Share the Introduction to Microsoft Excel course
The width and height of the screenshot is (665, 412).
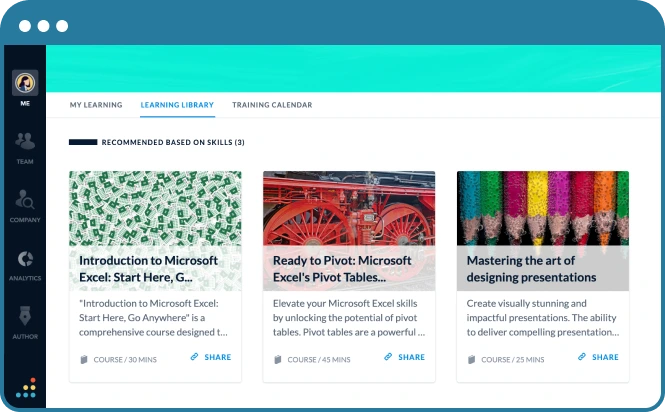pyautogui.click(x=218, y=357)
